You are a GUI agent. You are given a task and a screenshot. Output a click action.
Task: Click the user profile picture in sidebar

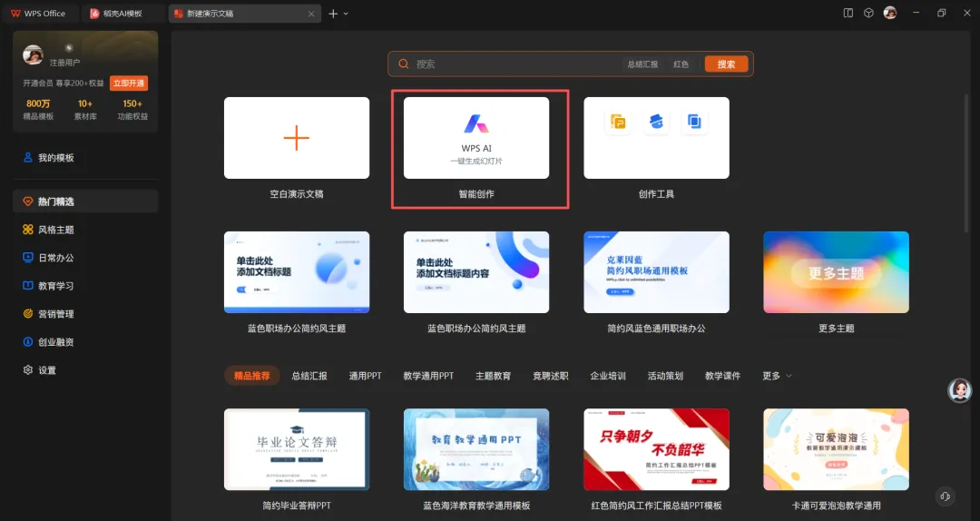click(33, 55)
